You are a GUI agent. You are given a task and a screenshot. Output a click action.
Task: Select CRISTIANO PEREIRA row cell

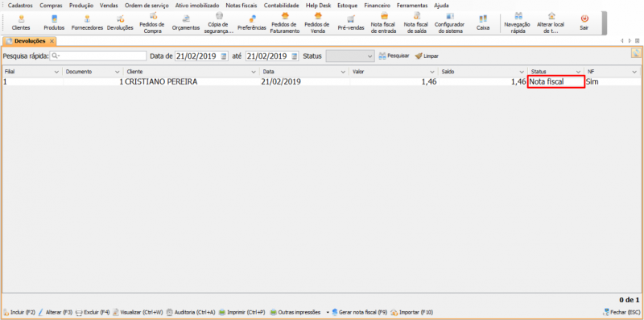tap(161, 82)
